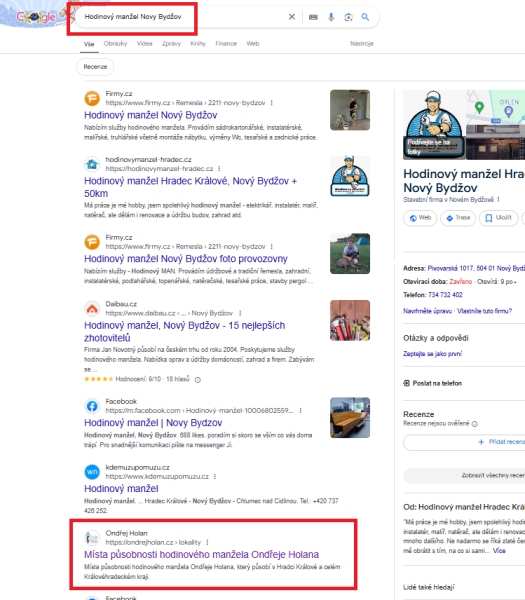
Task: Click the kdemuzupomuzu.cz favicon
Action: pyautogui.click(x=92, y=472)
